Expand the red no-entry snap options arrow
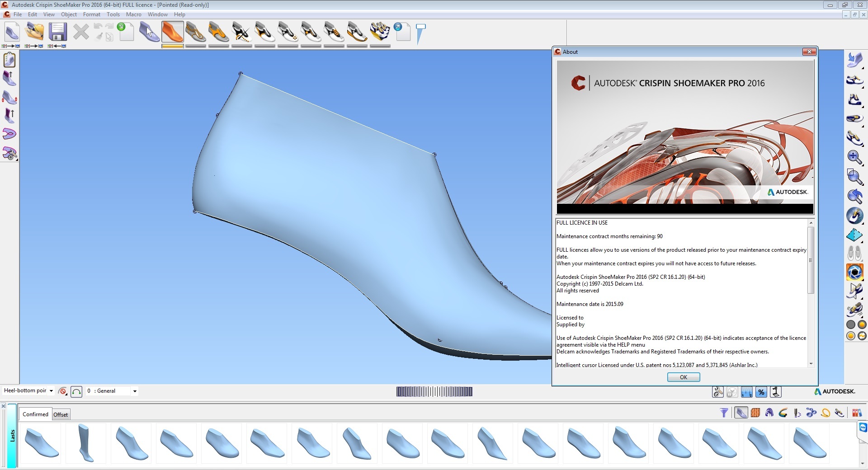This screenshot has height=470, width=868. tap(67, 395)
